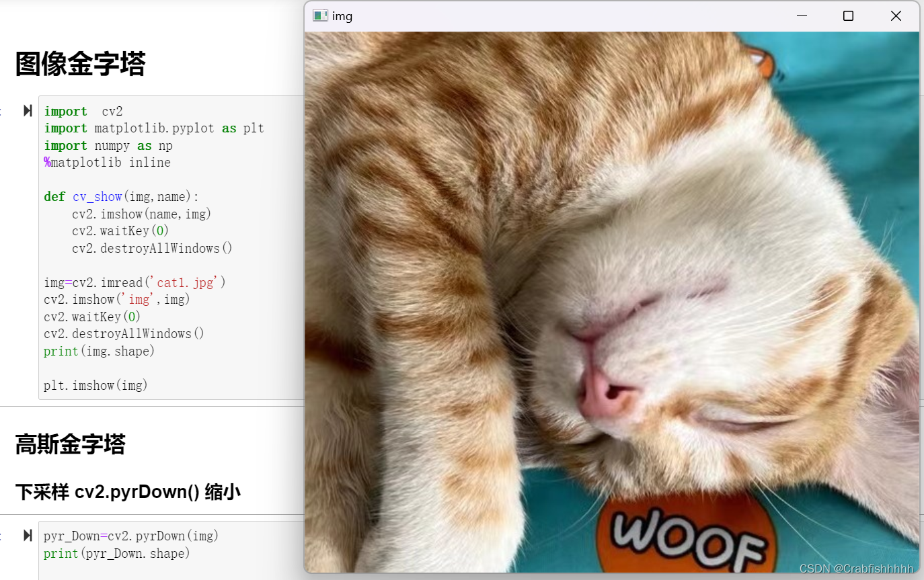Click the 图像金字塔 heading
The height and width of the screenshot is (580, 924).
pos(80,64)
